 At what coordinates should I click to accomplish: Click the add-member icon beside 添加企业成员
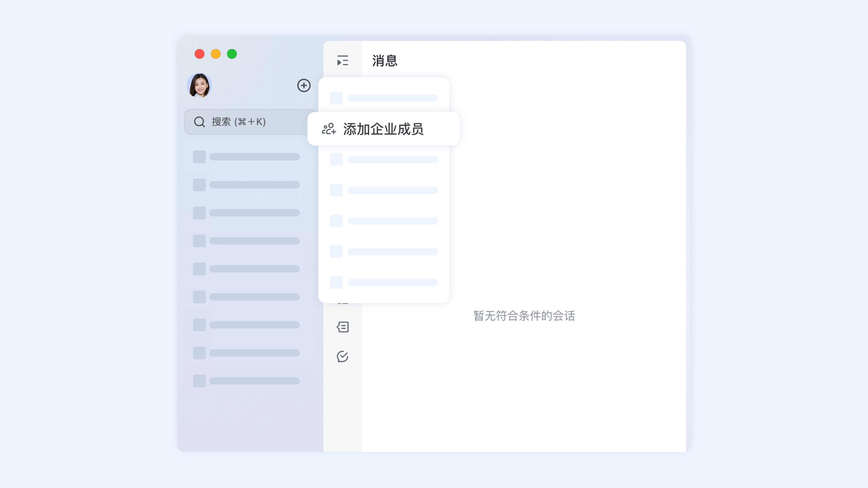[328, 129]
